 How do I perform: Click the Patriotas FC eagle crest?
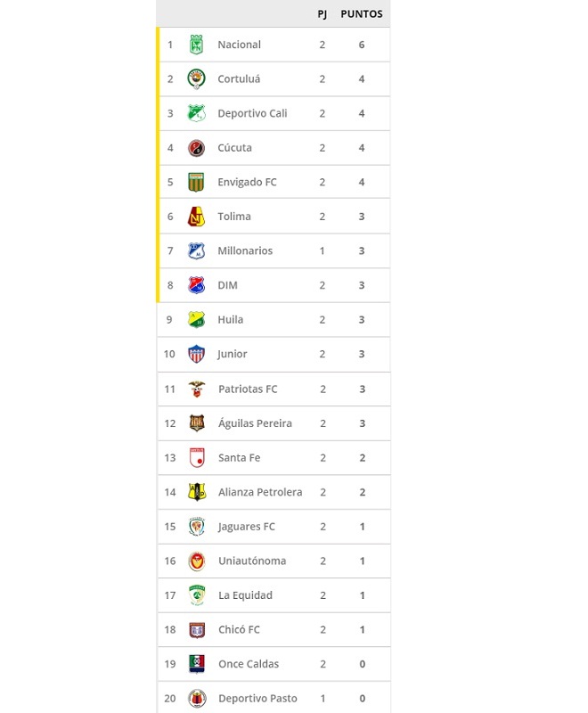click(x=196, y=389)
